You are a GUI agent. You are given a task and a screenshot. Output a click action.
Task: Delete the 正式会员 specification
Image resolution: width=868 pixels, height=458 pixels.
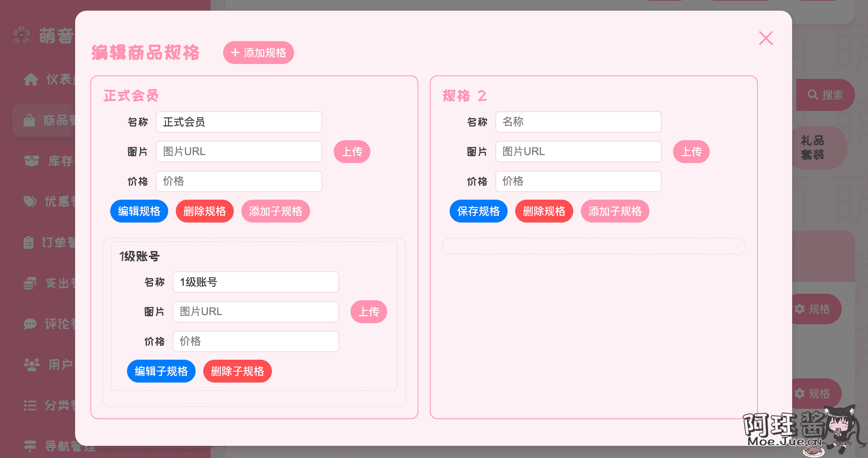pos(205,211)
